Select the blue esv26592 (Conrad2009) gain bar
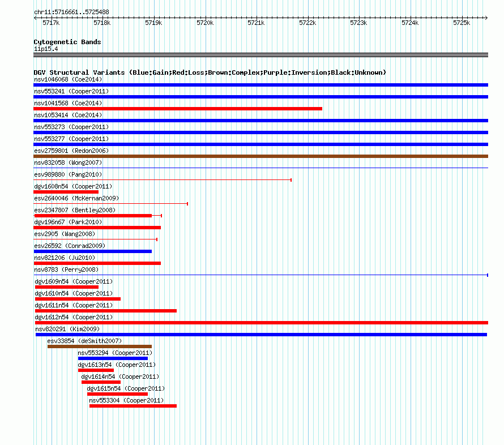Viewport: 504px width, 445px height. click(x=92, y=251)
